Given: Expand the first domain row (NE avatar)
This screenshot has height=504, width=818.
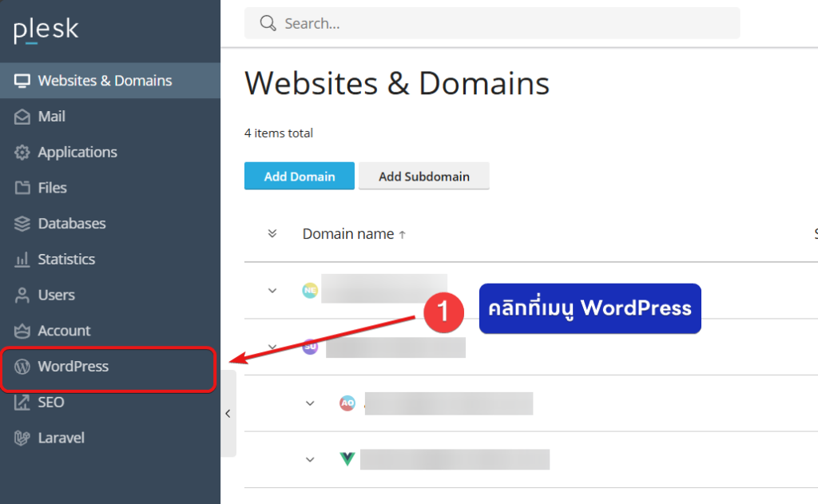Looking at the screenshot, I should (272, 291).
